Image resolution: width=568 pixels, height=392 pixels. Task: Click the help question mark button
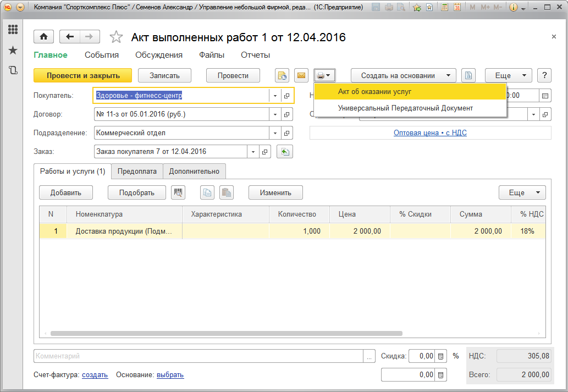coord(544,76)
